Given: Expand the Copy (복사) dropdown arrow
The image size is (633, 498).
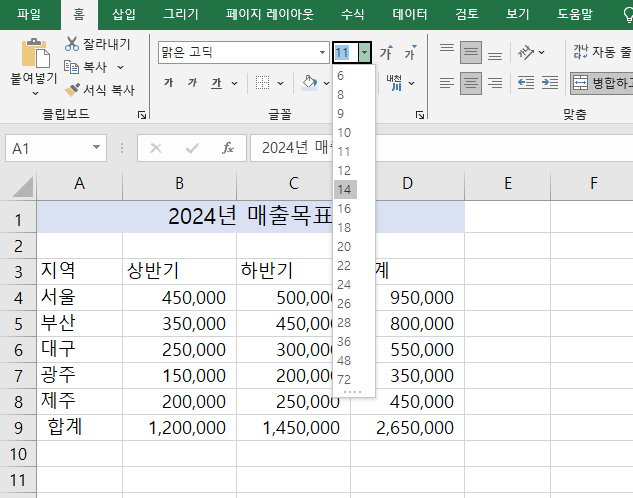Looking at the screenshot, I should click(x=120, y=67).
